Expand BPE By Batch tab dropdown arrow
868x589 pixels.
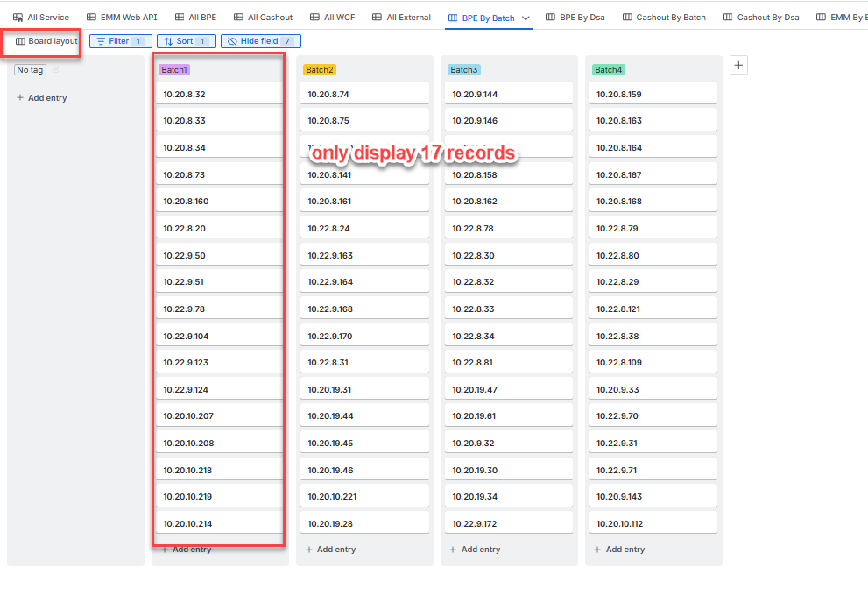pos(526,18)
